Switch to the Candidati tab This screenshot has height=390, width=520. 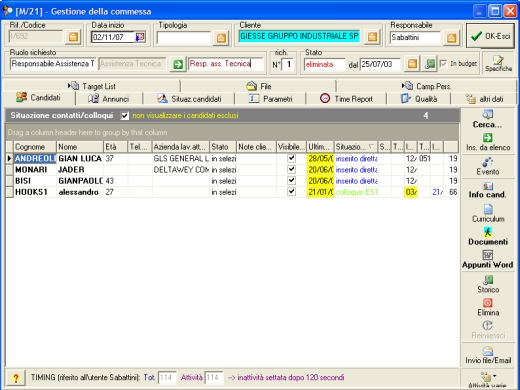(x=39, y=98)
